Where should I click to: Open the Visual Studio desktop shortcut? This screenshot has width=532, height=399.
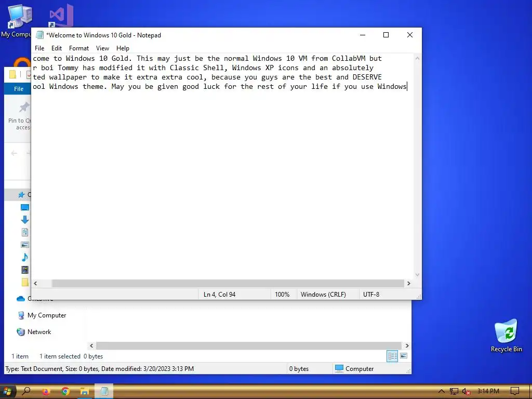pyautogui.click(x=61, y=15)
